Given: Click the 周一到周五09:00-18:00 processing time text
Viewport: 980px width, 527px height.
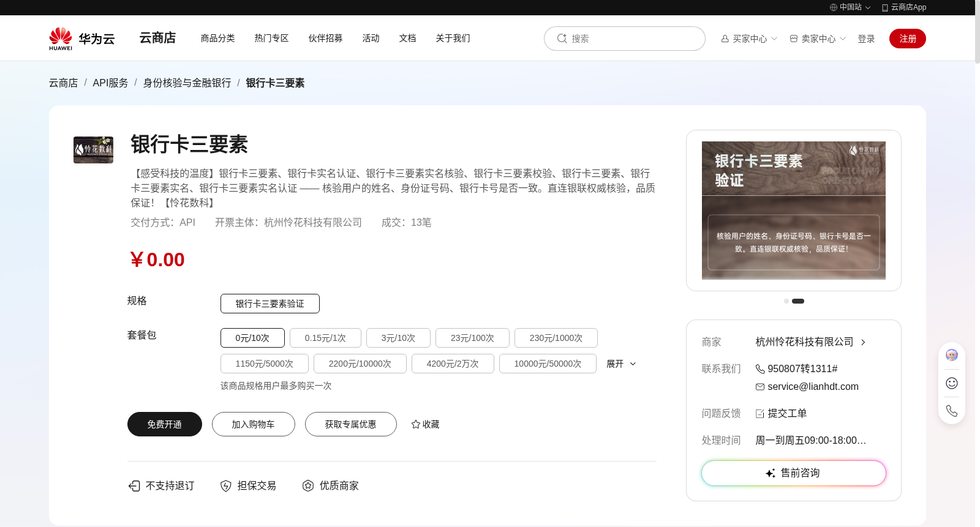Looking at the screenshot, I should [811, 441].
